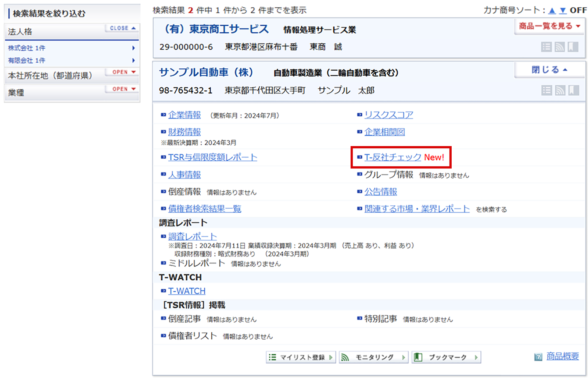
Task: Click company code 29-000000-6
Action: [186, 47]
